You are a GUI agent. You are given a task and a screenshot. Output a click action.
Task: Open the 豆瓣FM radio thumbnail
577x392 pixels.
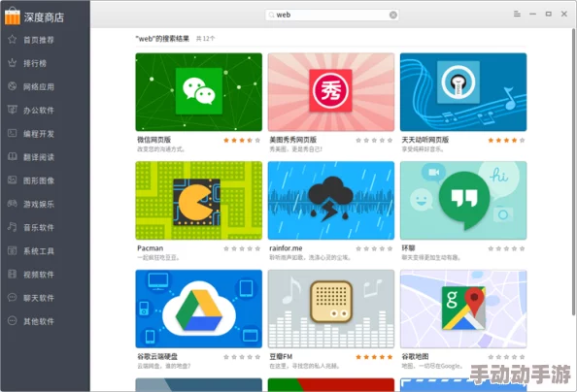tap(331, 309)
